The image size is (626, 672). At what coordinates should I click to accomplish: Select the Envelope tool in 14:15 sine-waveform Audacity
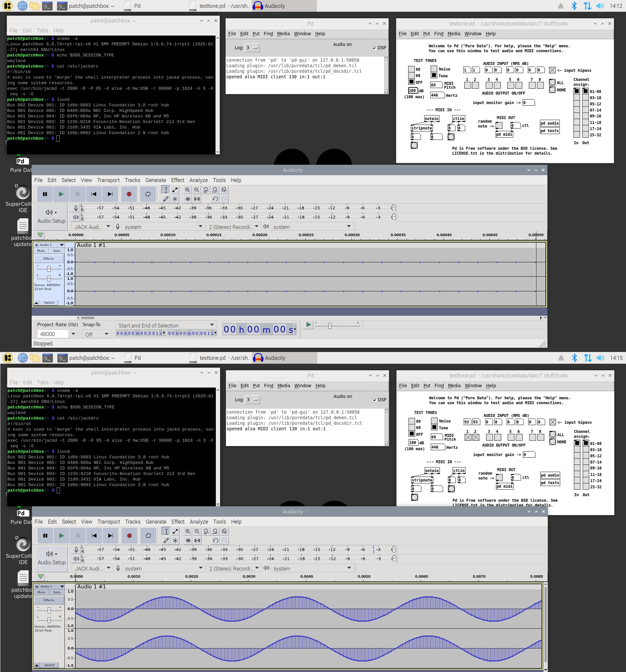tap(175, 531)
